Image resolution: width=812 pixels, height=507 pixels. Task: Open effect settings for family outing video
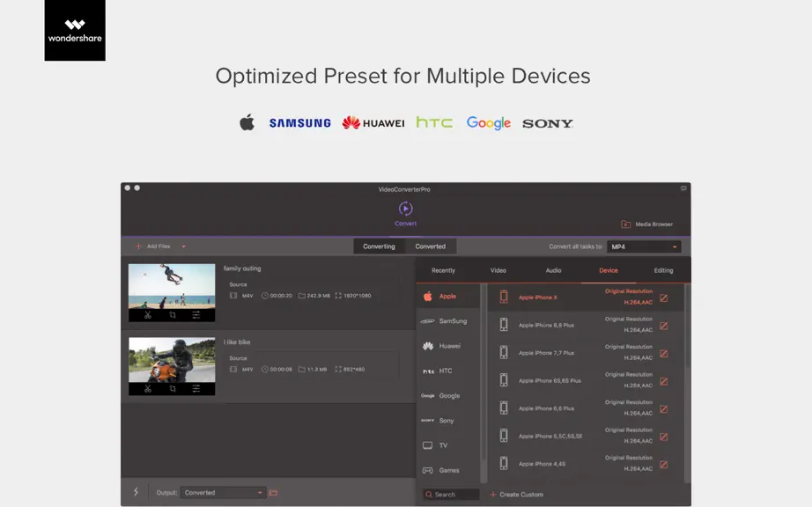(x=196, y=315)
